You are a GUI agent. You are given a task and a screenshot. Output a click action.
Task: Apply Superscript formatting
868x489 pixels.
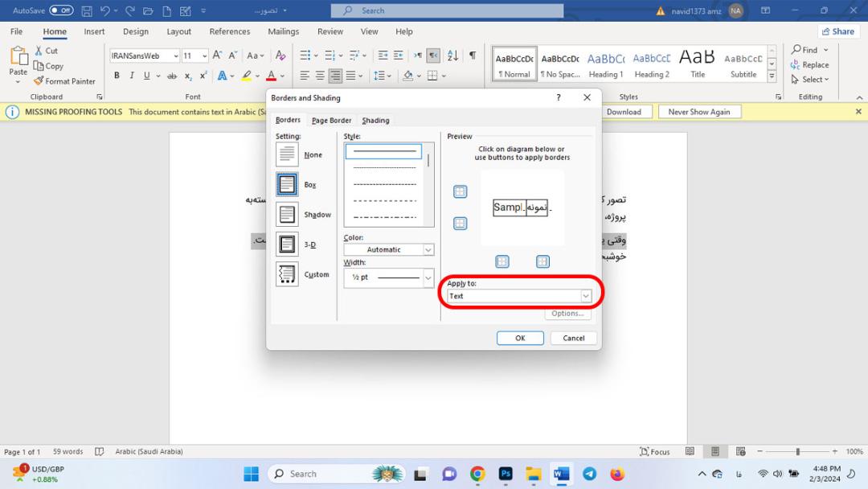[203, 76]
